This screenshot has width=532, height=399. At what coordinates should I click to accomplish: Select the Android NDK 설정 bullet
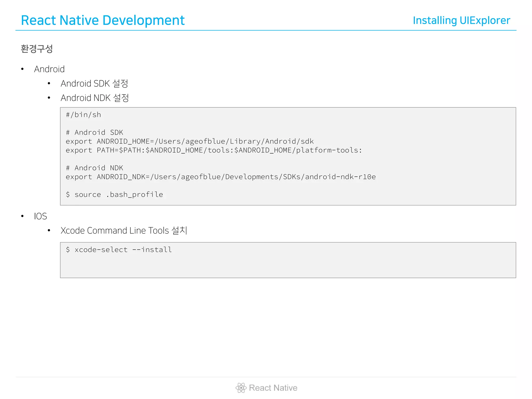(x=95, y=98)
